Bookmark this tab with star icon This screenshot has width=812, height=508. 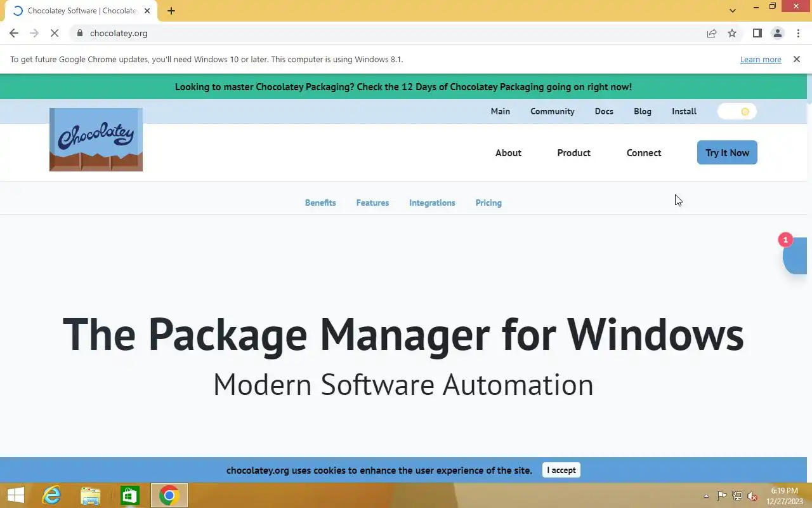[732, 33]
